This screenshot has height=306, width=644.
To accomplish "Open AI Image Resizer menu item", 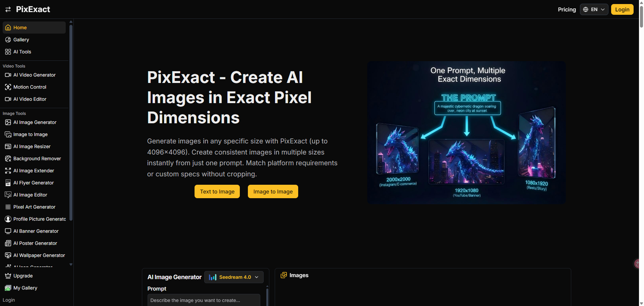I will coord(32,146).
